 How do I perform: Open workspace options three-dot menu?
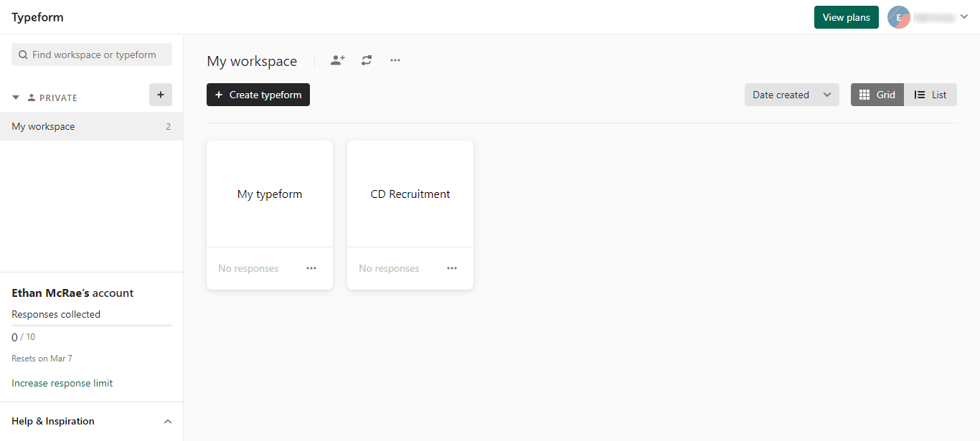(x=395, y=60)
